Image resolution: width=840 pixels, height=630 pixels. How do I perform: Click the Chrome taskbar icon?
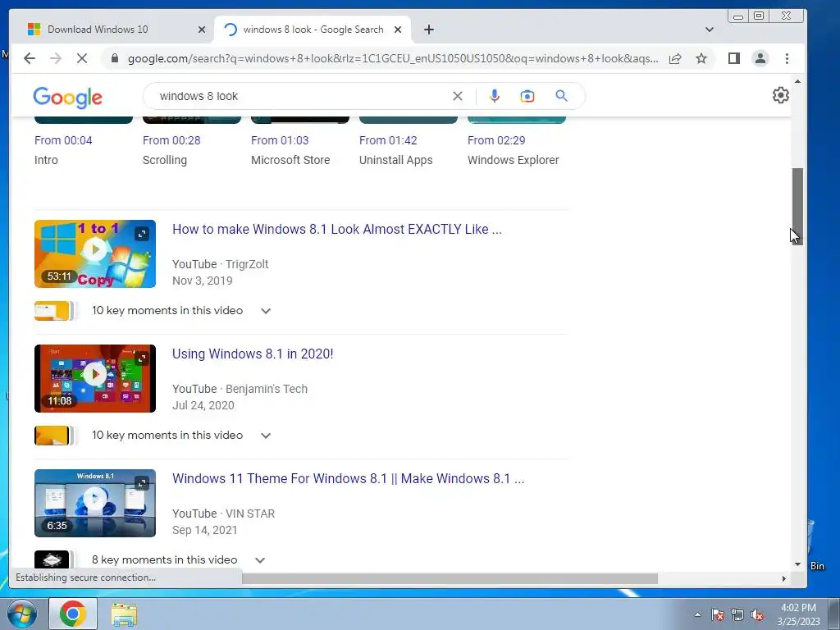73,614
